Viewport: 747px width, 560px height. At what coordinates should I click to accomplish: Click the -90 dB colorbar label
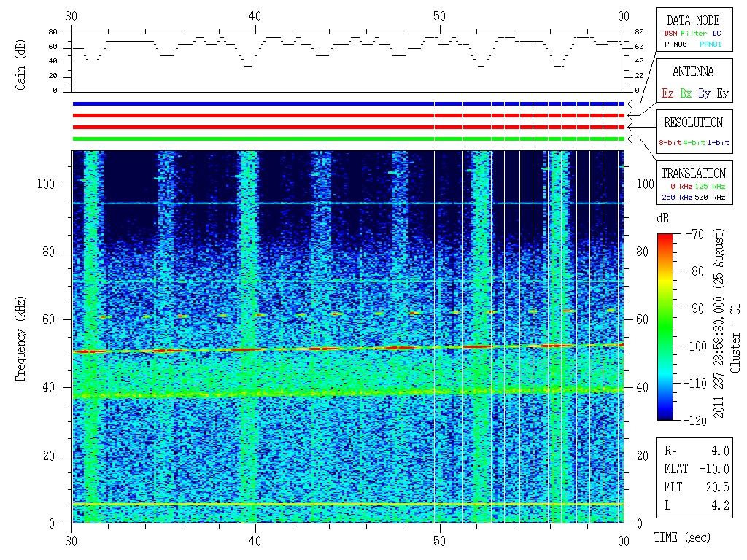coord(695,308)
